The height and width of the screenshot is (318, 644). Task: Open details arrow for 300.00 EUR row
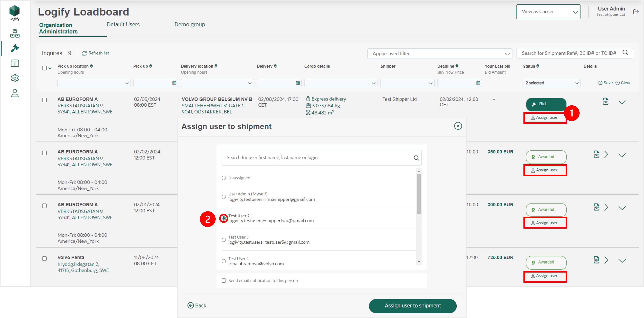click(x=606, y=207)
